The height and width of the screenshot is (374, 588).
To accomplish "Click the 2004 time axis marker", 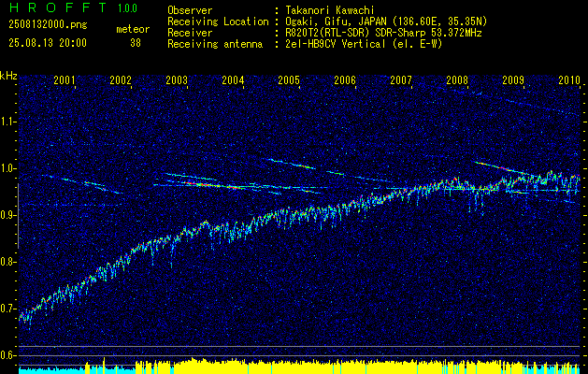I will (233, 79).
